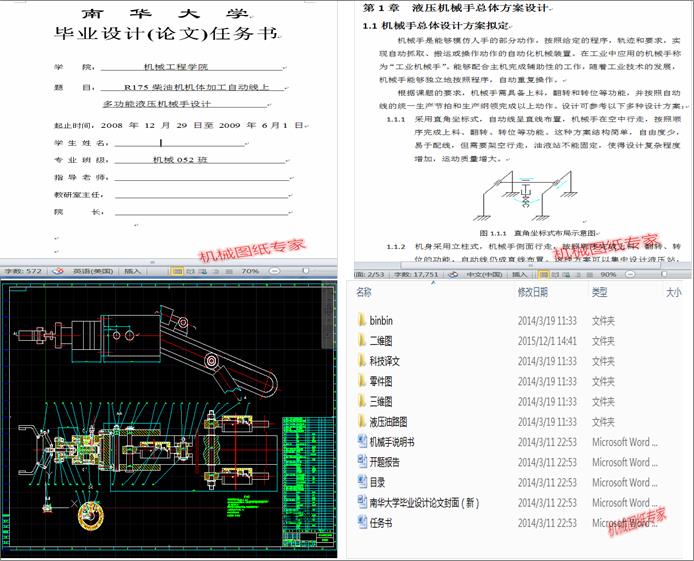Viewport: 694px width, 561px height.
Task: Click the 院长 blank line
Action: click(x=202, y=212)
